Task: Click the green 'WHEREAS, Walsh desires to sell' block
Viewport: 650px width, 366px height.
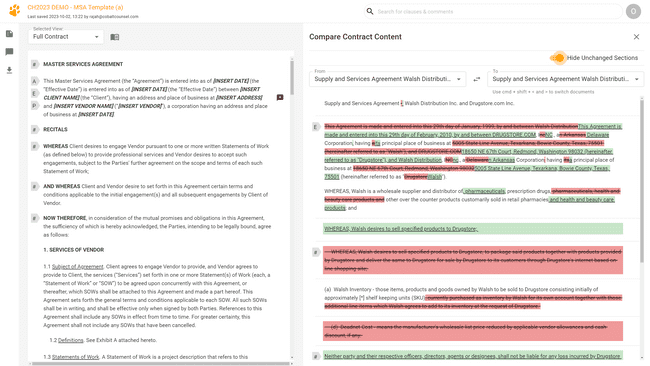Action: [473, 229]
